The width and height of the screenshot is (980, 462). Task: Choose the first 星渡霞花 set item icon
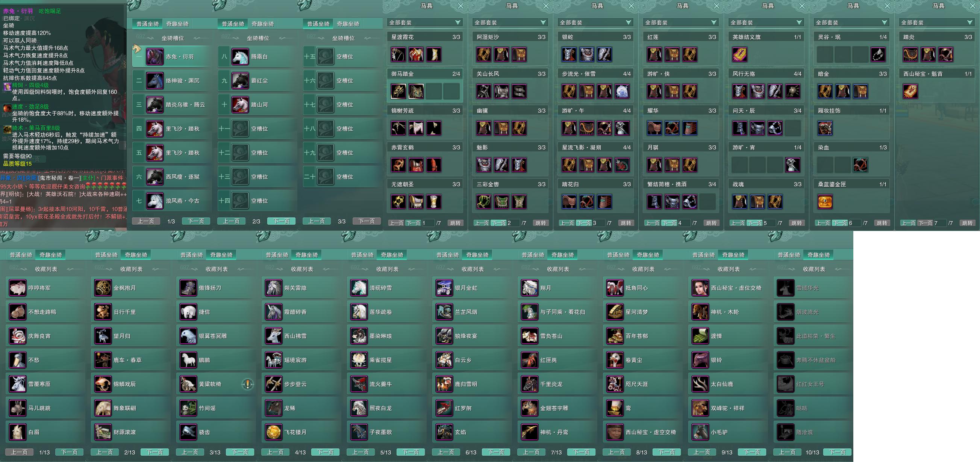tap(398, 55)
